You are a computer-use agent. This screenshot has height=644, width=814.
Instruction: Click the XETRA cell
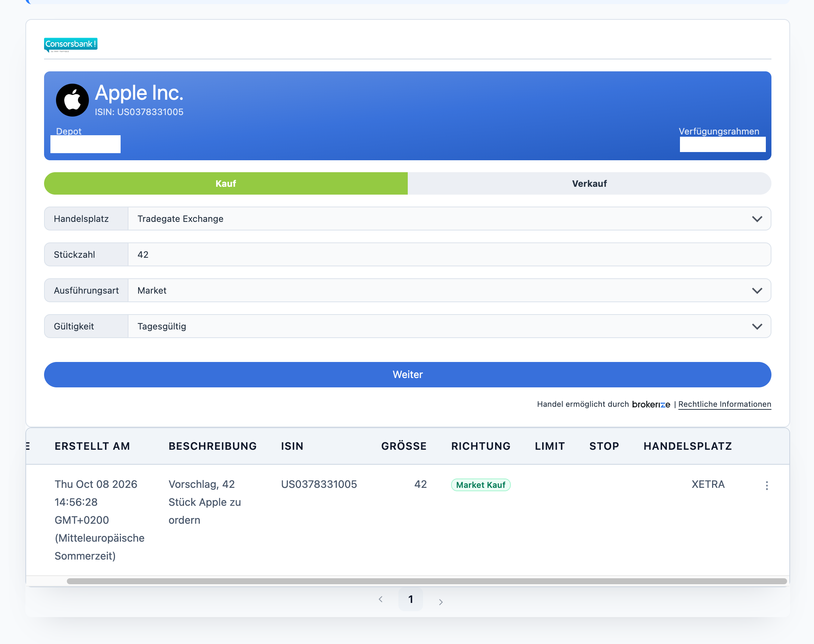coord(708,484)
